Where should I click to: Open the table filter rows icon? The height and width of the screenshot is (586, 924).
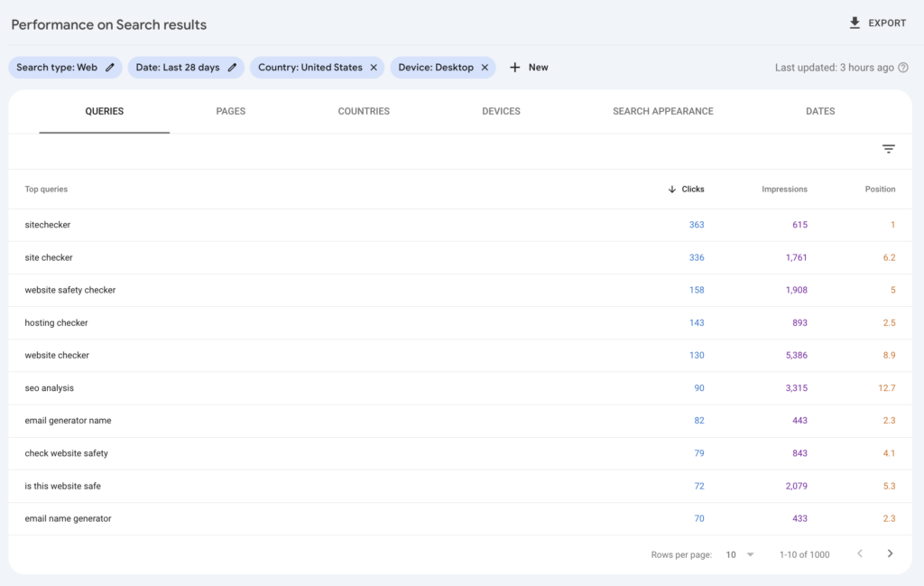889,149
